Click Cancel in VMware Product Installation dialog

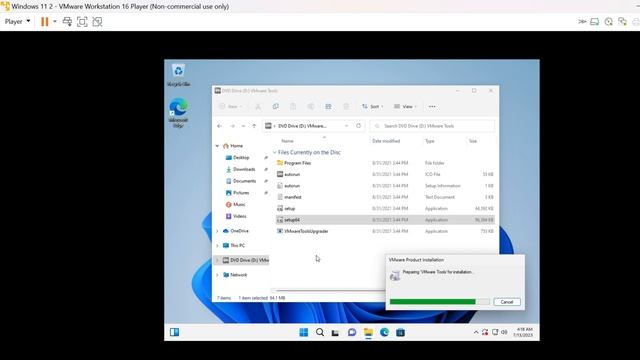coord(507,302)
